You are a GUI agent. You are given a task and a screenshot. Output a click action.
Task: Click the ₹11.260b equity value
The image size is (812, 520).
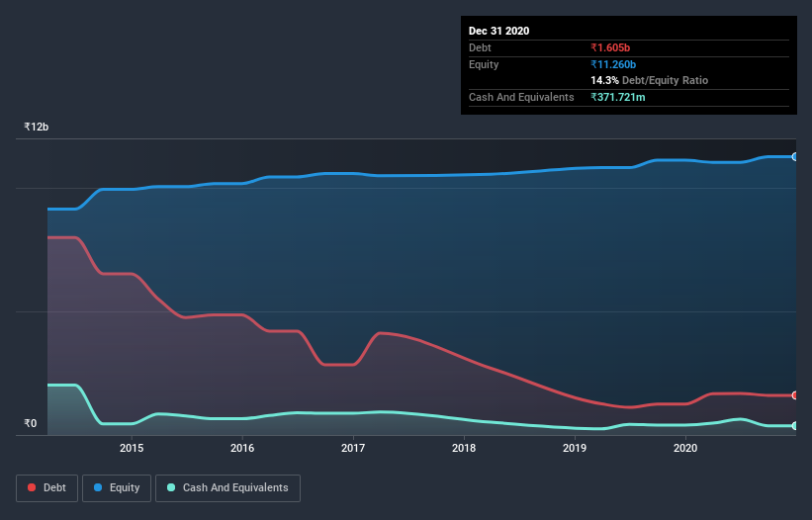pos(613,64)
